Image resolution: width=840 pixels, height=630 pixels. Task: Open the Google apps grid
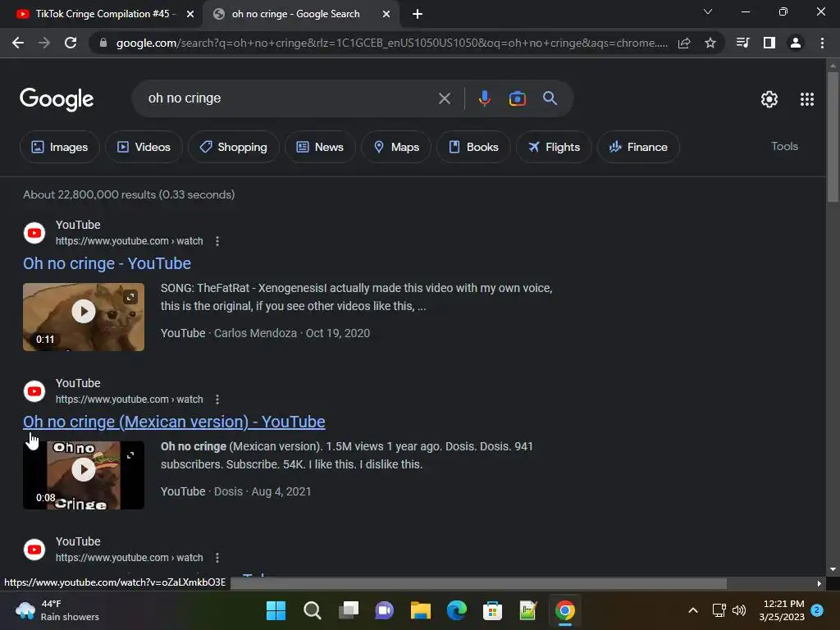[x=807, y=99]
